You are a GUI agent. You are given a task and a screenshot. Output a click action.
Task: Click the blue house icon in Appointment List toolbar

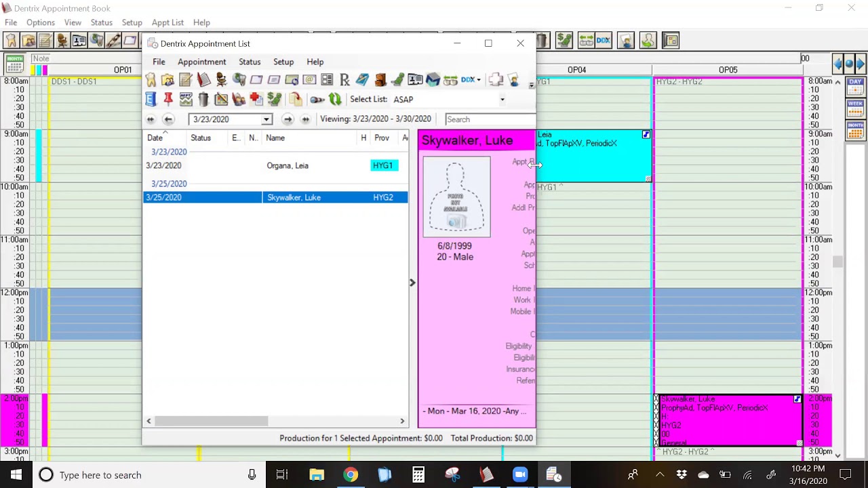[433, 80]
